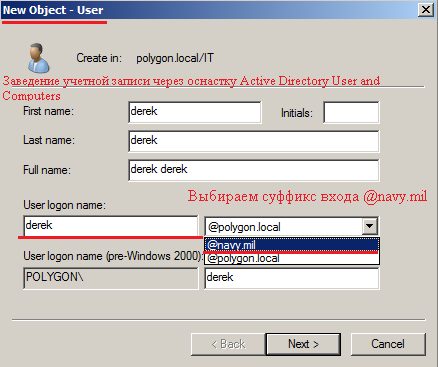This screenshot has width=438, height=367.
Task: Click the 'Create in:' label
Action: tap(99, 58)
